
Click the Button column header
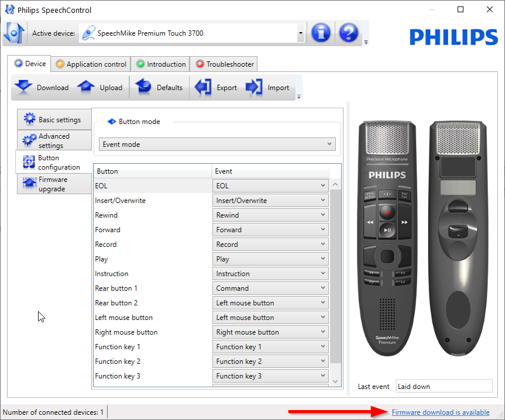coord(153,171)
